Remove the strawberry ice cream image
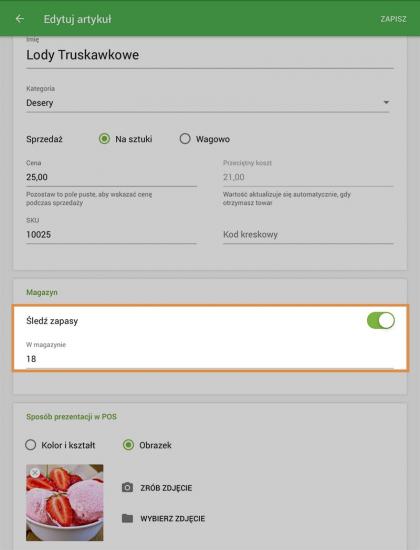The image size is (420, 550). 35,472
